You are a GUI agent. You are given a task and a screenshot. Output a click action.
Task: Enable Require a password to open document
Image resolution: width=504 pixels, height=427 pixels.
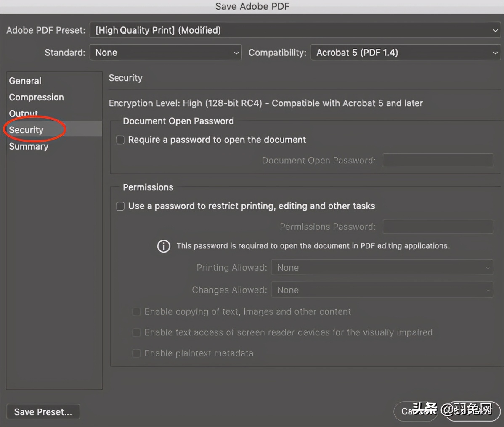pos(120,140)
